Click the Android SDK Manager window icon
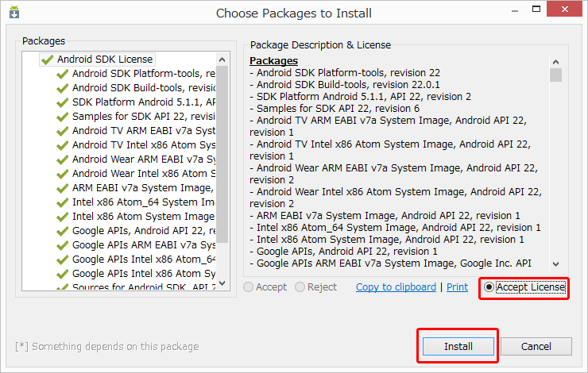 pos(14,12)
